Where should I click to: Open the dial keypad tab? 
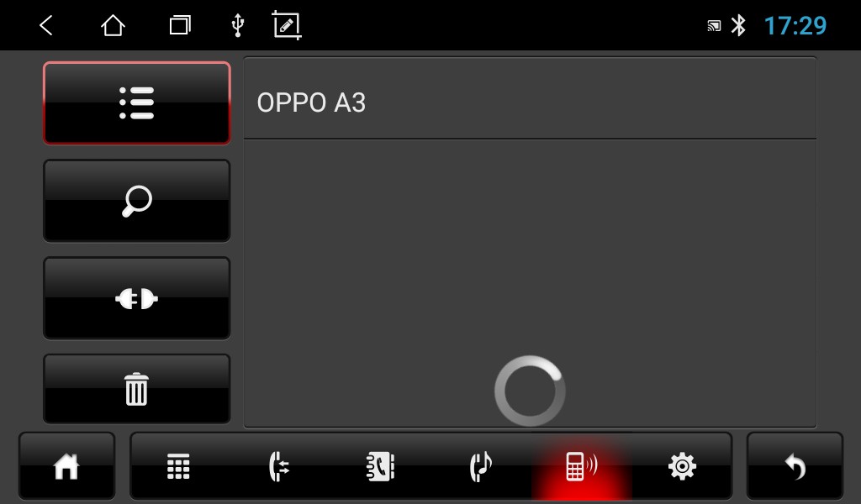pyautogui.click(x=178, y=467)
